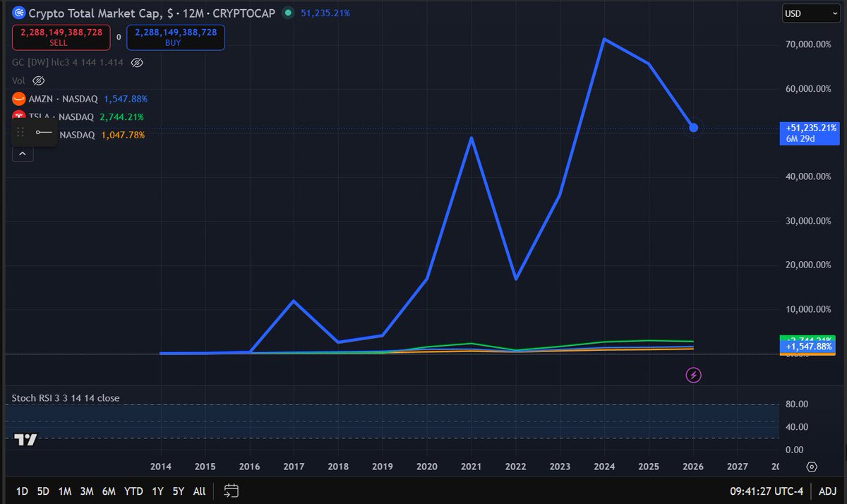Click the red SELL button
Screen dimensions: 847x504
pos(61,37)
